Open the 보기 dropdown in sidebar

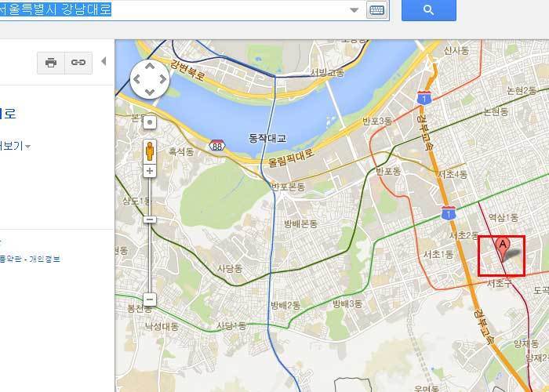15,146
